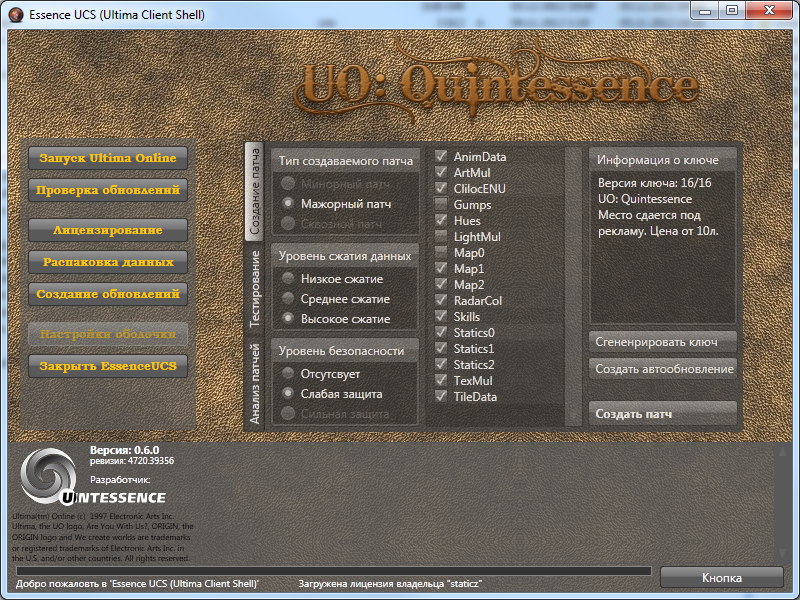Click the progress bar at the bottom
The height and width of the screenshot is (600, 800).
tap(333, 571)
